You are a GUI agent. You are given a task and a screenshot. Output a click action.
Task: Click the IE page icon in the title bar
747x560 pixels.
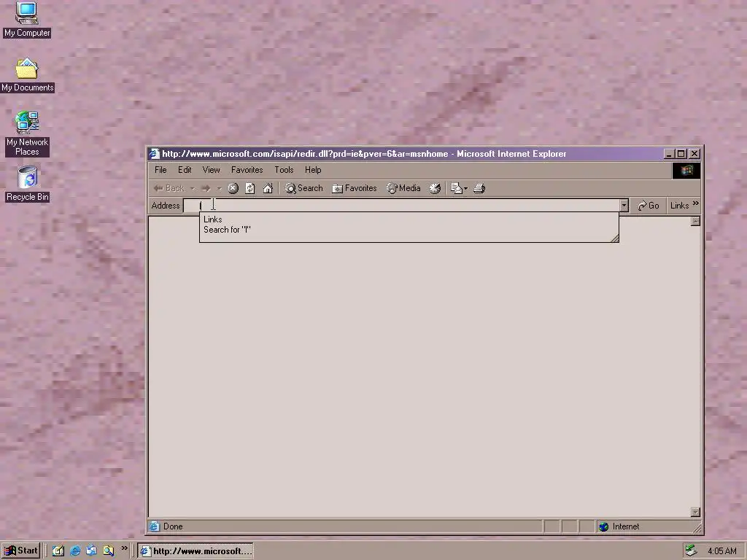154,154
